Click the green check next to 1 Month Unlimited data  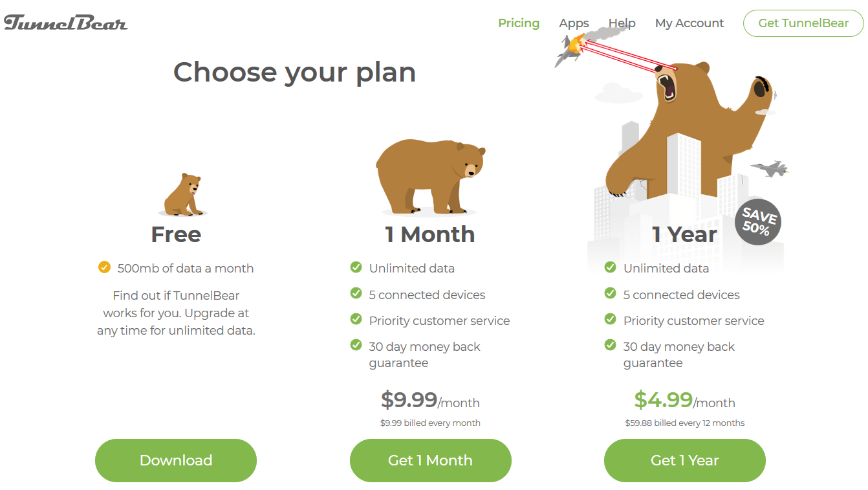point(356,267)
